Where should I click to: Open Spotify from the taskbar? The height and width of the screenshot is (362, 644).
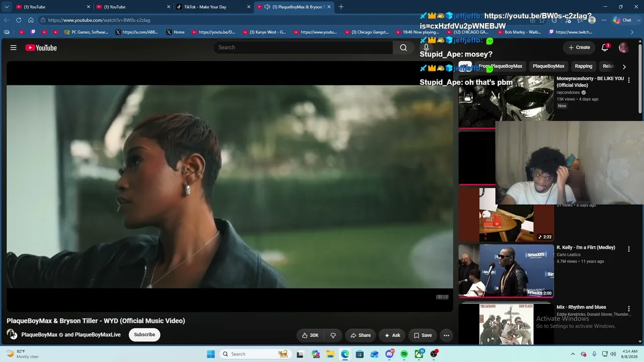pyautogui.click(x=404, y=354)
